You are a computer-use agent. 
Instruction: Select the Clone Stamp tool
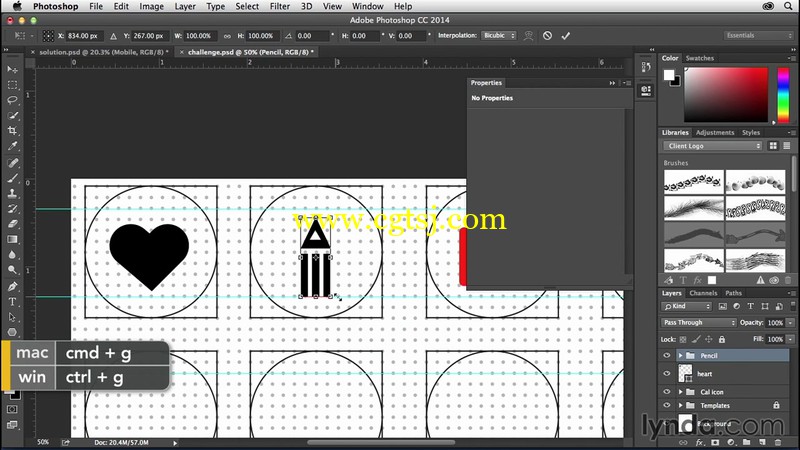[12, 193]
